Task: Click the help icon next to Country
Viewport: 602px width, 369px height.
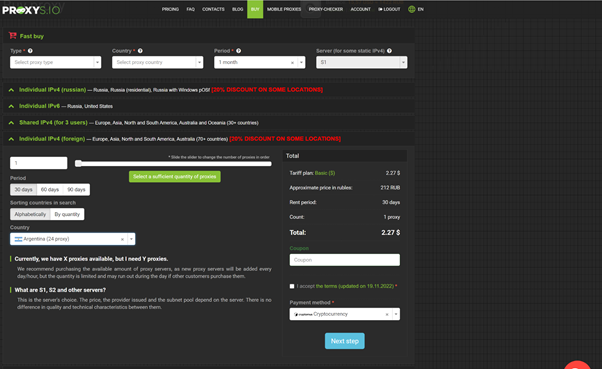Action: tap(140, 51)
